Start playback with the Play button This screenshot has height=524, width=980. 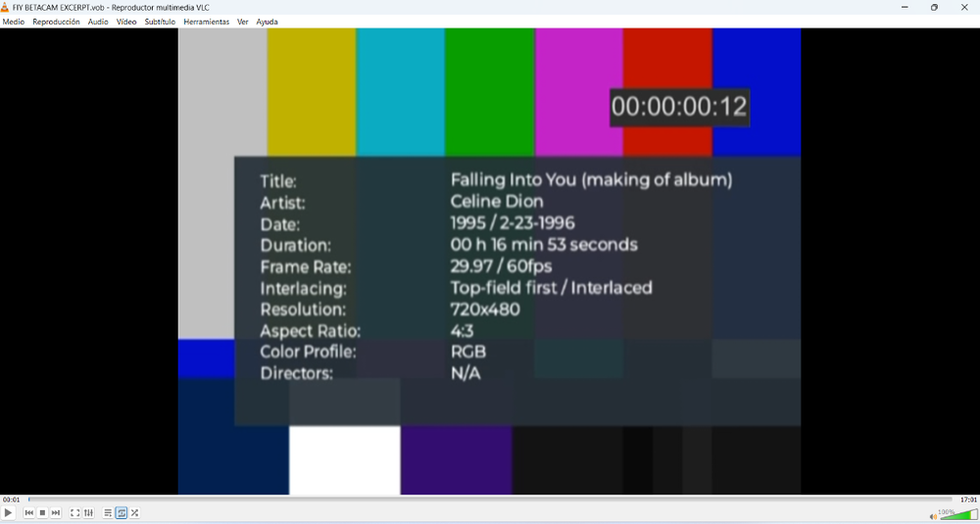point(8,513)
